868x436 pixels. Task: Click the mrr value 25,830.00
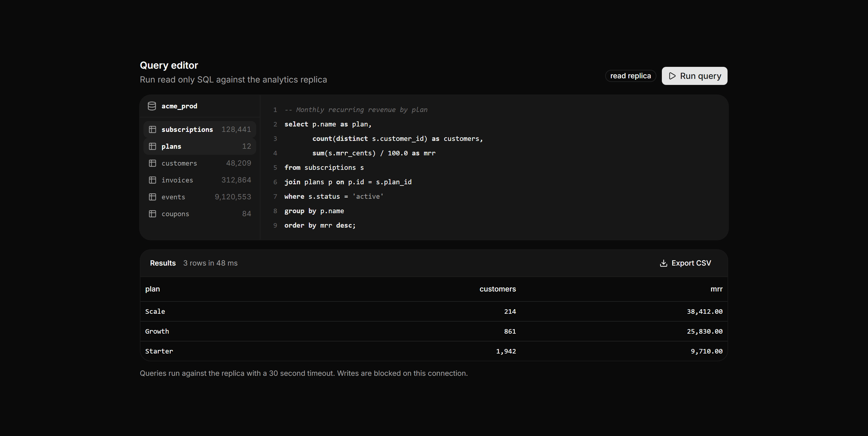tap(705, 331)
